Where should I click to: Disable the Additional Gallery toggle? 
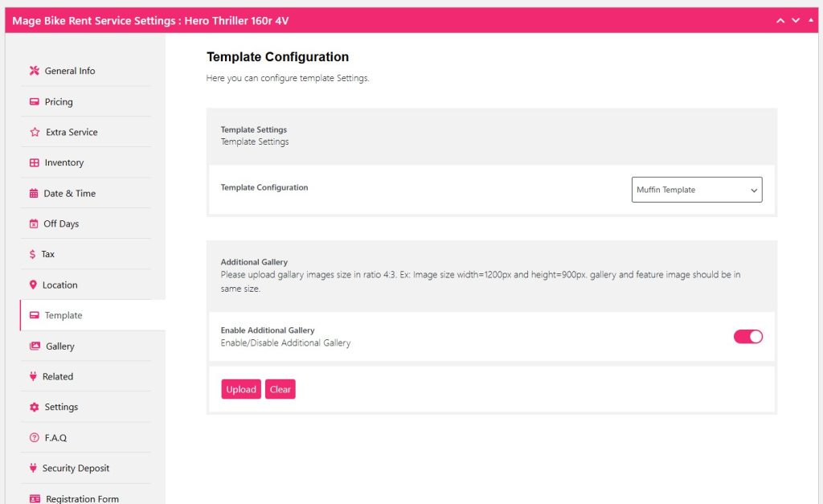[x=747, y=337]
